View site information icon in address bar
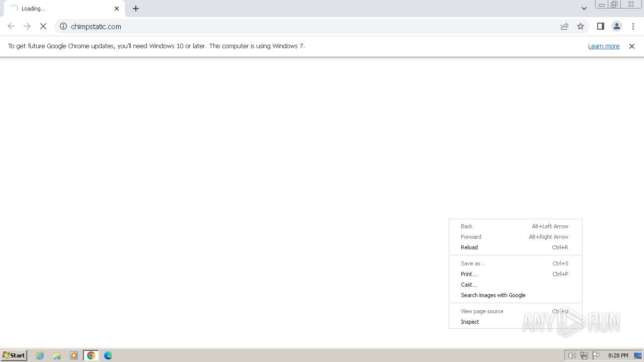Image resolution: width=644 pixels, height=362 pixels. (63, 26)
